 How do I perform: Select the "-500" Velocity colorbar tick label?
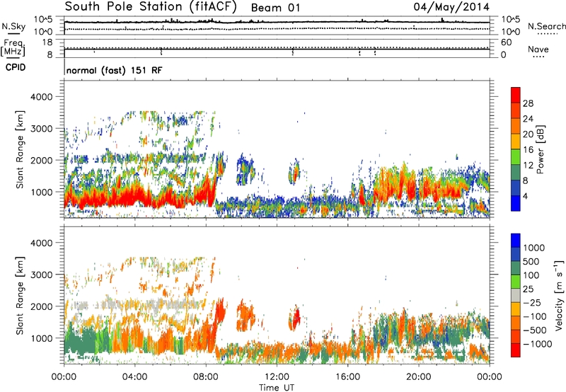coord(535,330)
